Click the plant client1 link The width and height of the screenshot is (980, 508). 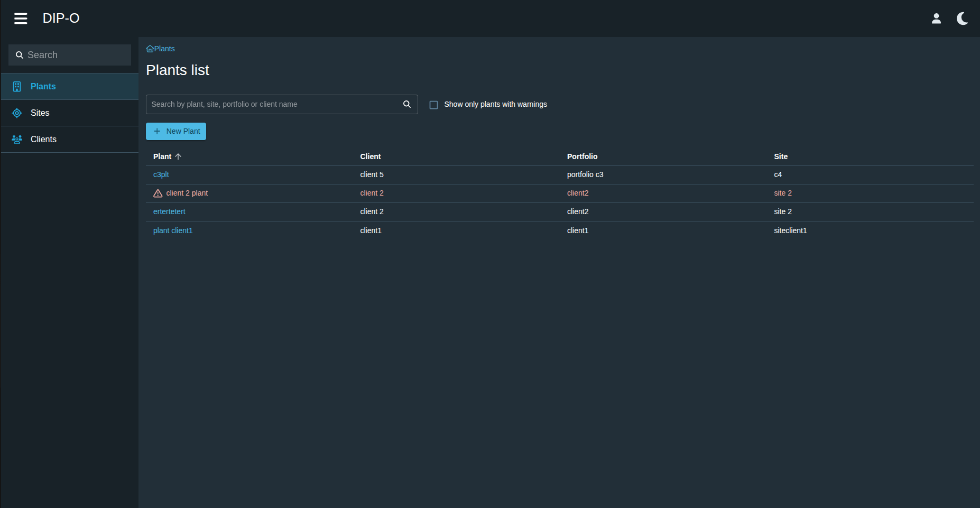click(173, 230)
